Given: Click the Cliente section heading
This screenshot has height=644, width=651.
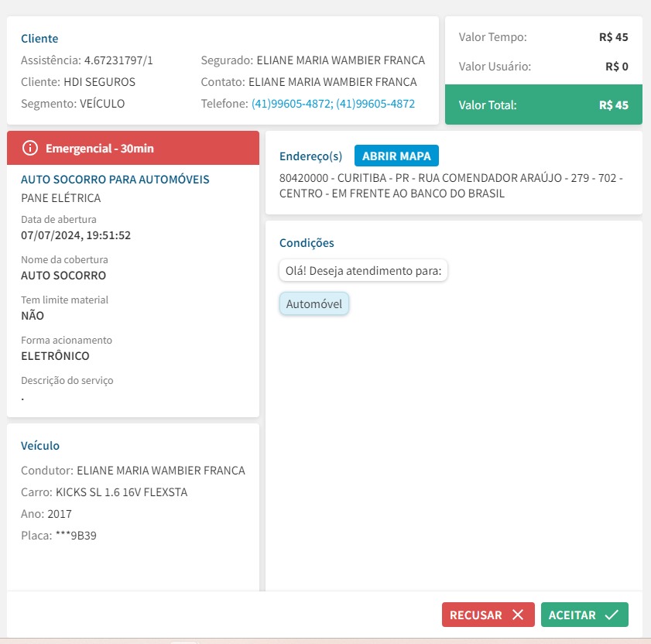Looking at the screenshot, I should click(39, 39).
